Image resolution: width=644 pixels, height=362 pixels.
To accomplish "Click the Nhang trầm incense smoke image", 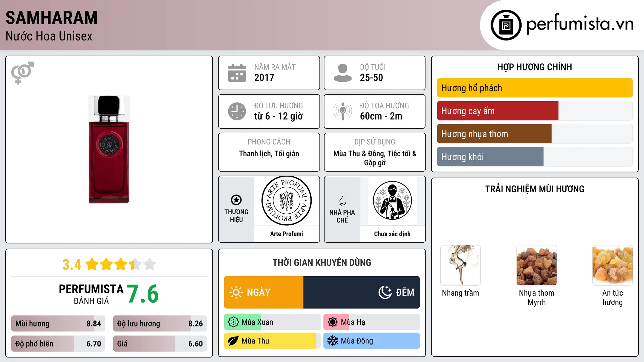I will pos(460,265).
